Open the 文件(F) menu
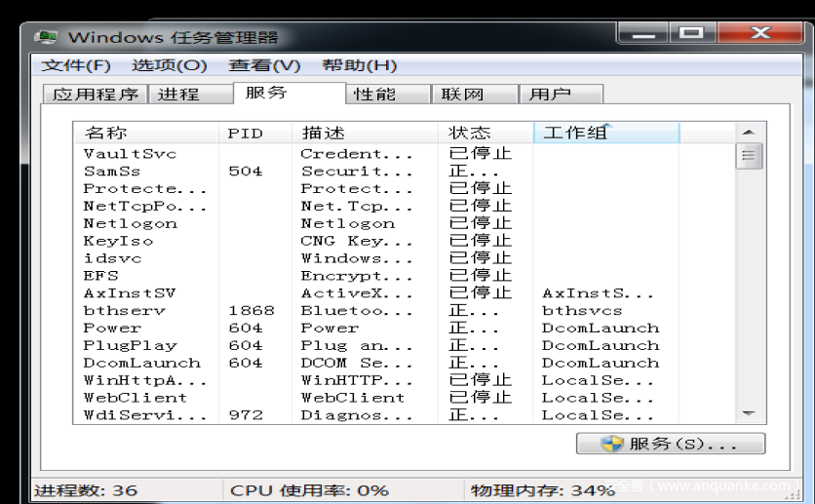The width and height of the screenshot is (815, 504). tap(76, 65)
